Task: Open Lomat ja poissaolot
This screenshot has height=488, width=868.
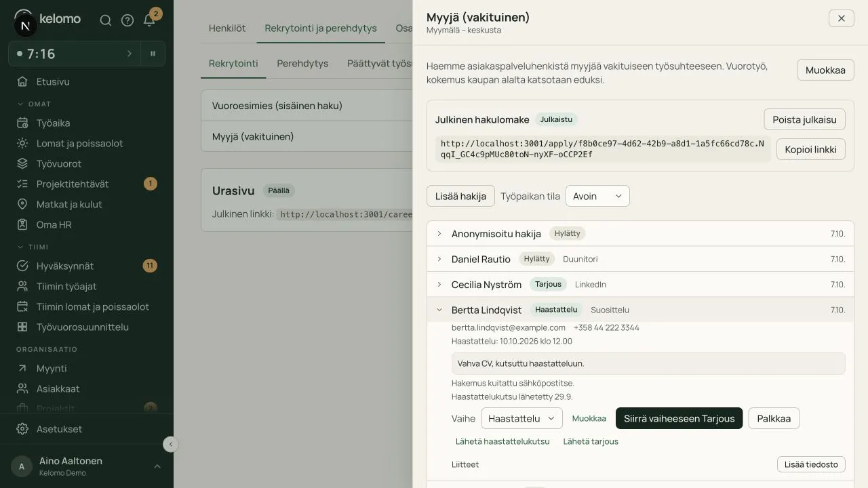Action: coord(87,143)
